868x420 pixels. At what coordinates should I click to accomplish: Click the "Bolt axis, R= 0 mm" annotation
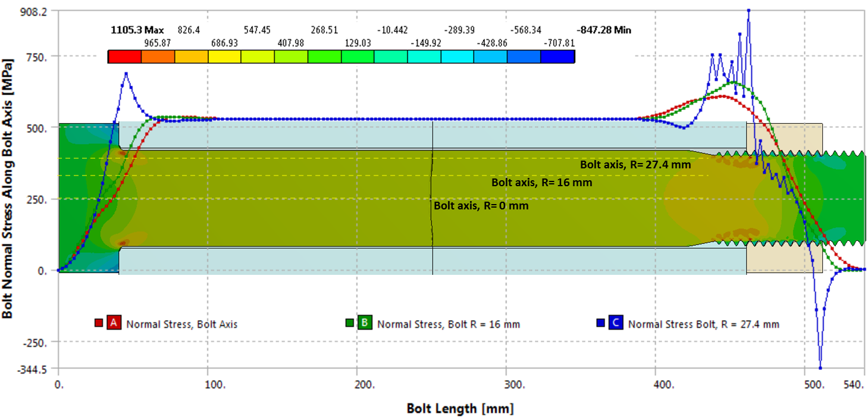[481, 206]
